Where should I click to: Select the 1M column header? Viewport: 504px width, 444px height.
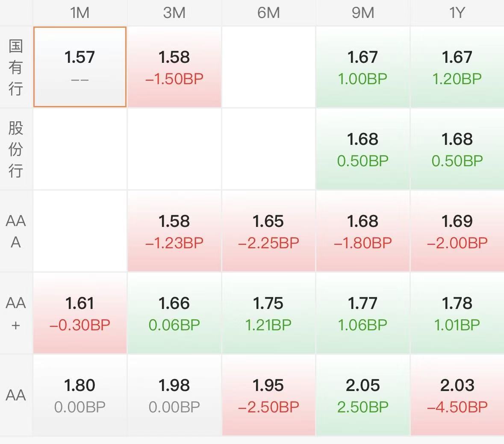pyautogui.click(x=80, y=13)
